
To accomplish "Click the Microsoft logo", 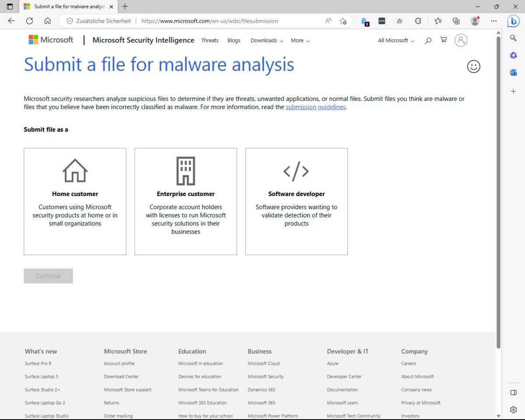I will (51, 40).
